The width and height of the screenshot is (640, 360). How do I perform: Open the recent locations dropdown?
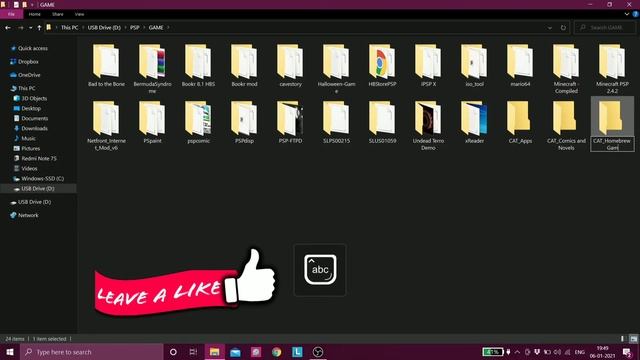(31, 28)
